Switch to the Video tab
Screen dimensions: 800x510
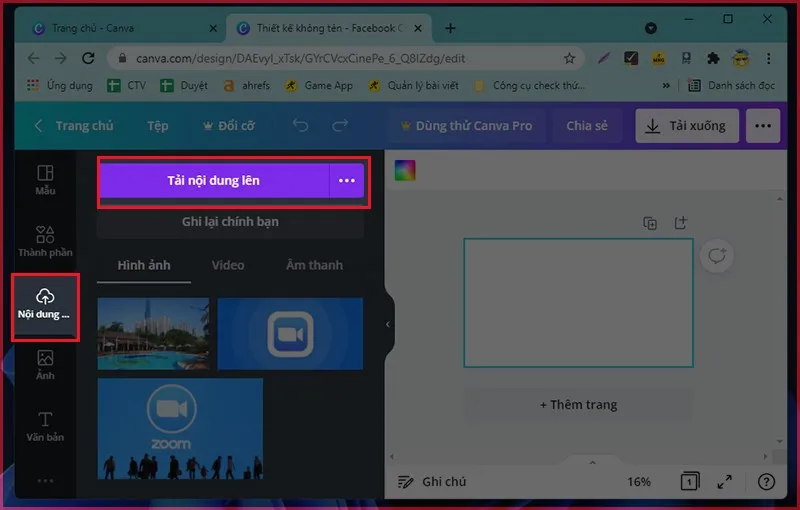point(228,265)
